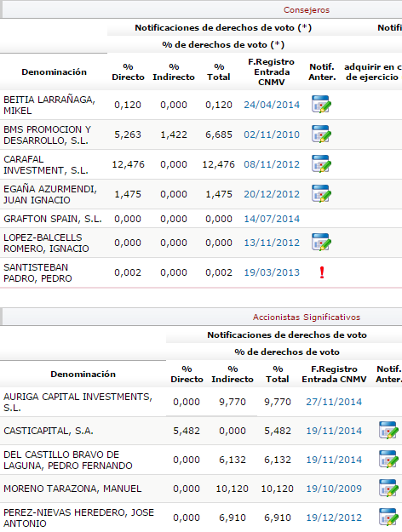Open previous notification icon for PEREZ-NIEVES HEREDERO

[x=388, y=517]
